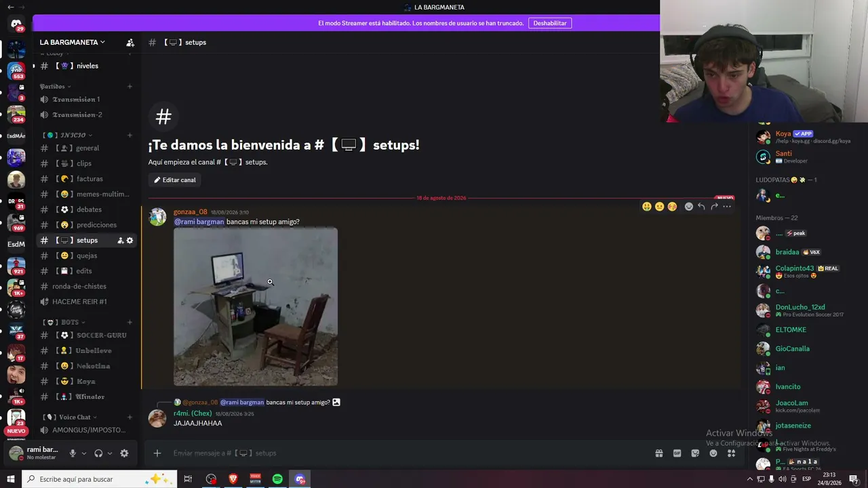Viewport: 868px width, 488px height.
Task: Jump to the NUEVO unread indicator in server list
Action: click(x=16, y=431)
